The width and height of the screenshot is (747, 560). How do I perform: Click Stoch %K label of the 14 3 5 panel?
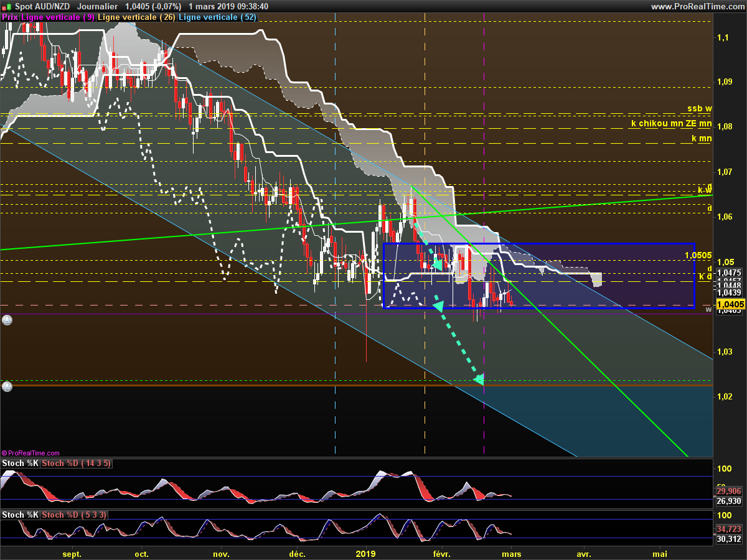[19, 464]
